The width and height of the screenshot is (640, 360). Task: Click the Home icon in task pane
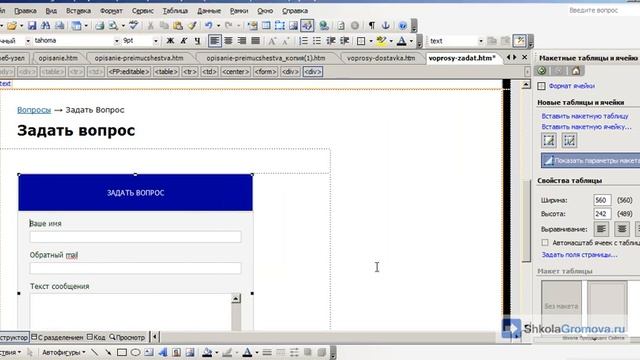576,71
